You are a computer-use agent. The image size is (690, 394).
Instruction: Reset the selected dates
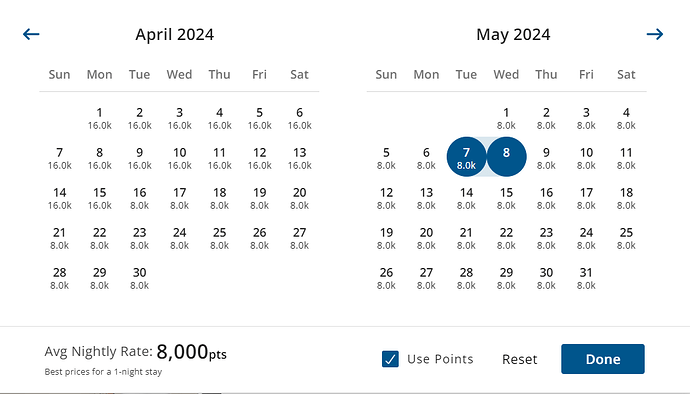(x=519, y=359)
